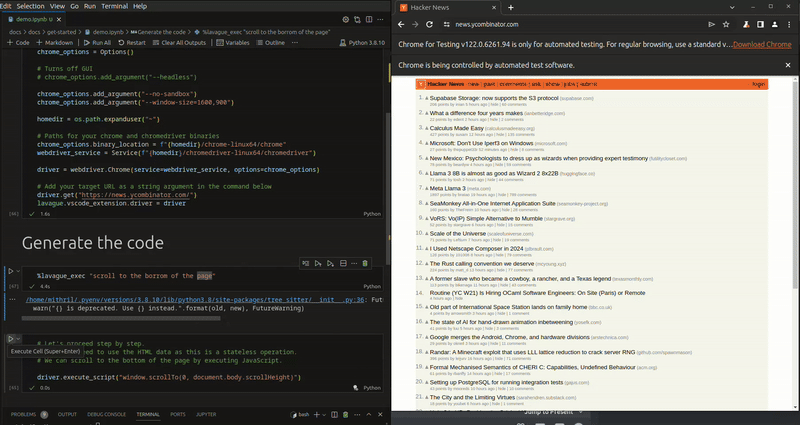800x425 pixels.
Task: Delete the cell with trash icon
Action: click(x=365, y=263)
